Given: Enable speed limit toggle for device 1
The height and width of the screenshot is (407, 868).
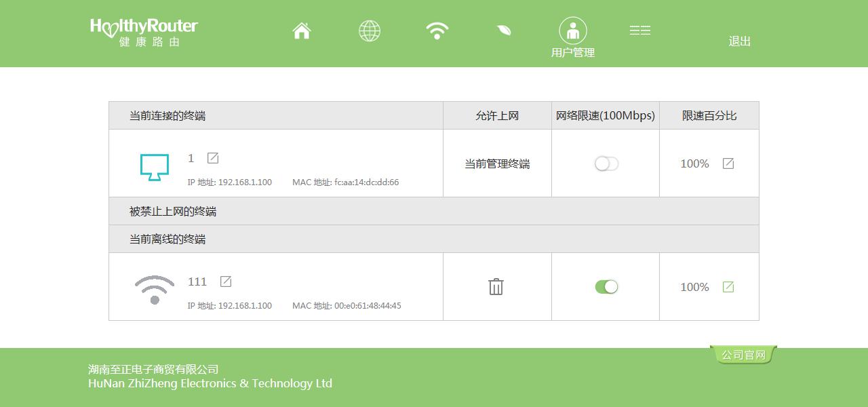Looking at the screenshot, I should point(606,163).
